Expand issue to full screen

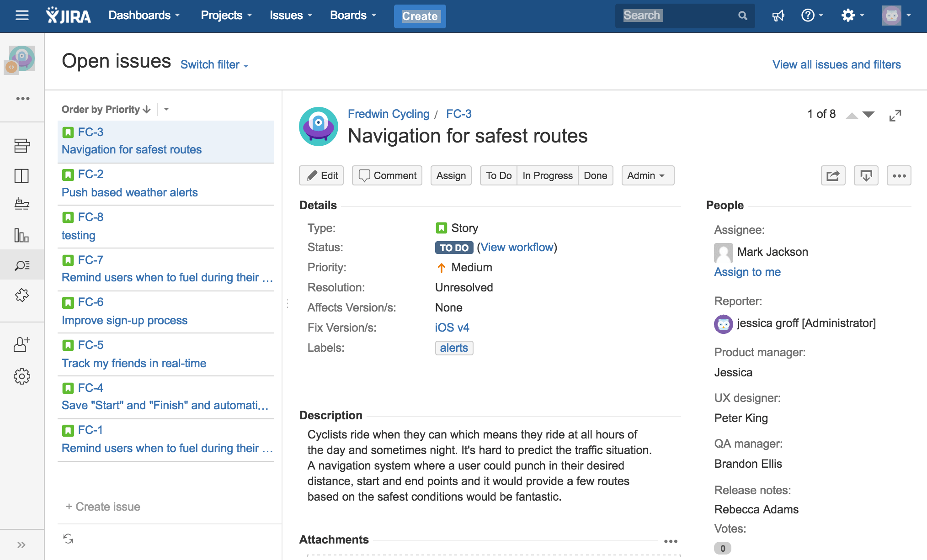[895, 116]
